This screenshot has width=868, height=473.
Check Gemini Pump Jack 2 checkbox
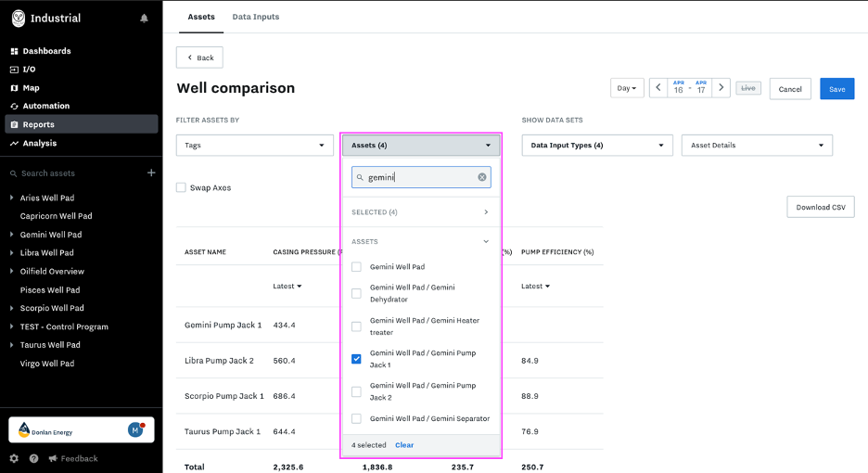[356, 391]
